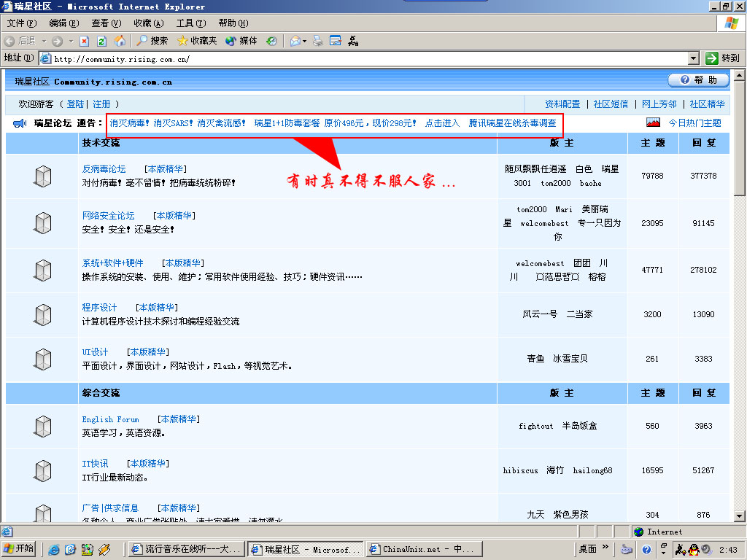Click the reply count 377378
Image resolution: width=747 pixels, height=560 pixels.
(703, 176)
